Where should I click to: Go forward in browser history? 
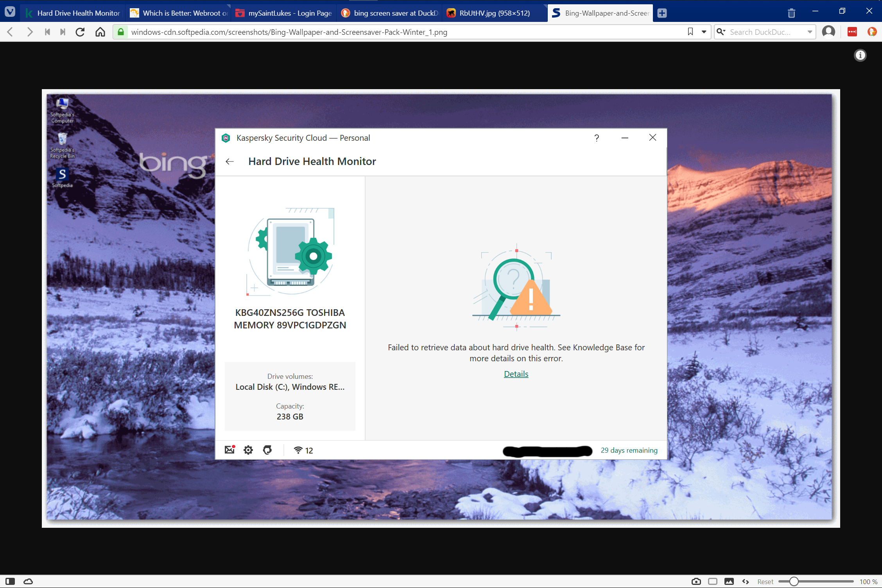pos(29,32)
